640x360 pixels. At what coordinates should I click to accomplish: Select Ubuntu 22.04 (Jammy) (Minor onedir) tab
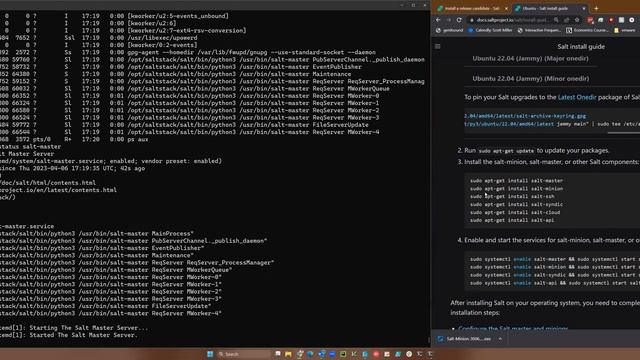pyautogui.click(x=531, y=78)
